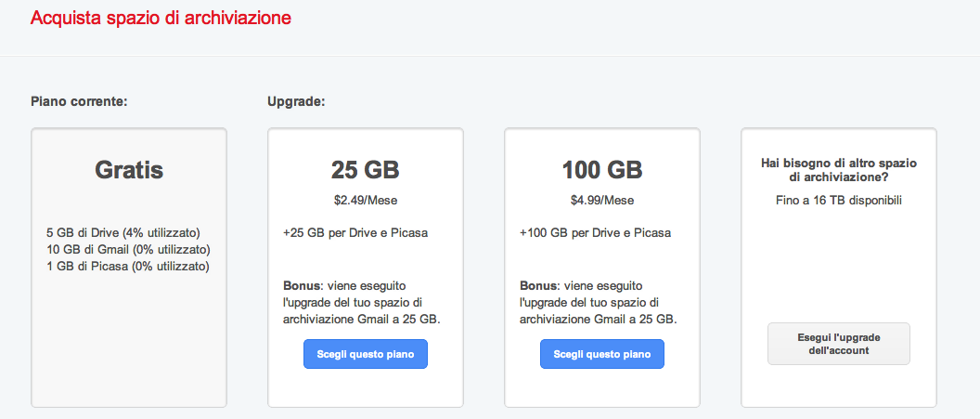
Task: Click the Piano corrente label
Action: pos(79,100)
